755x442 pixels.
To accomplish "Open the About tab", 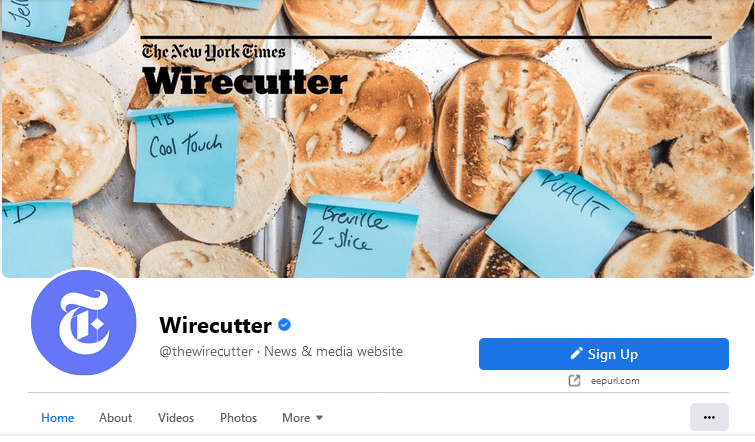I will 116,418.
